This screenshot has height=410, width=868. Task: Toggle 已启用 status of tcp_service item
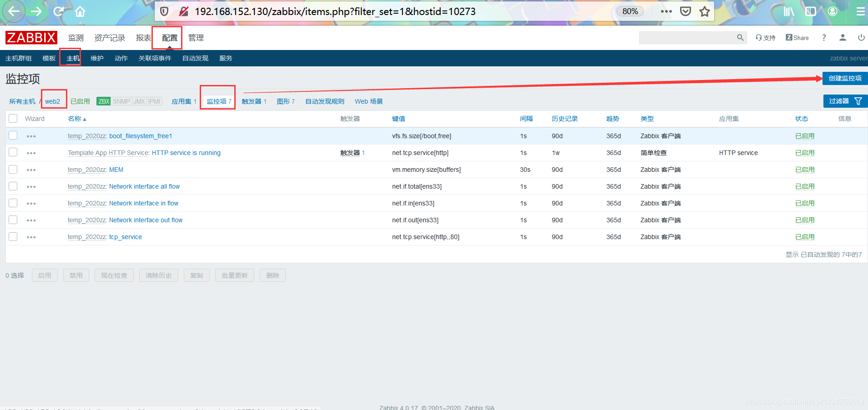(805, 237)
